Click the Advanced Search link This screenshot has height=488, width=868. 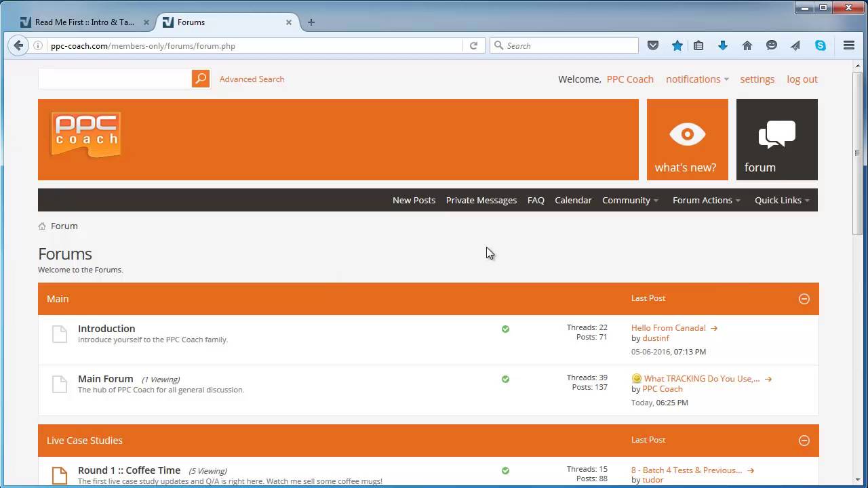[x=252, y=79]
